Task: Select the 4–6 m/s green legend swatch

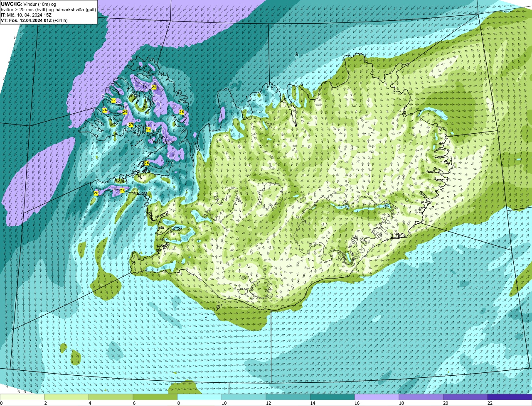Action: (111, 397)
